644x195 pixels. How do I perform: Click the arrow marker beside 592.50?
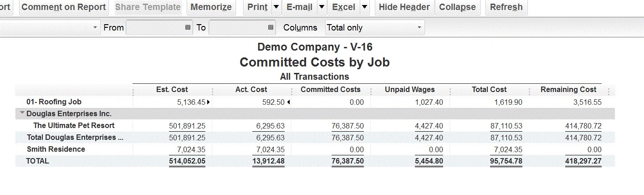(288, 103)
